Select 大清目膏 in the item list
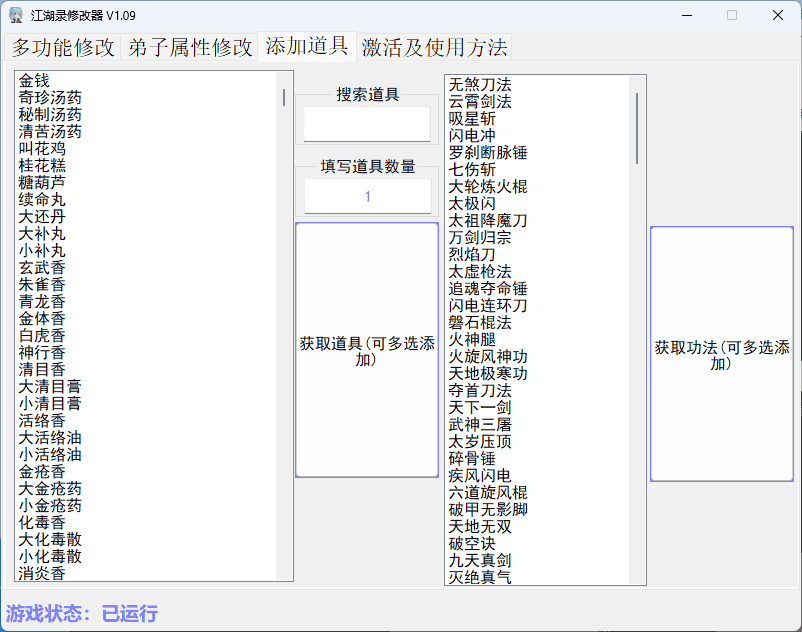Viewport: 802px width, 632px height. tap(50, 386)
